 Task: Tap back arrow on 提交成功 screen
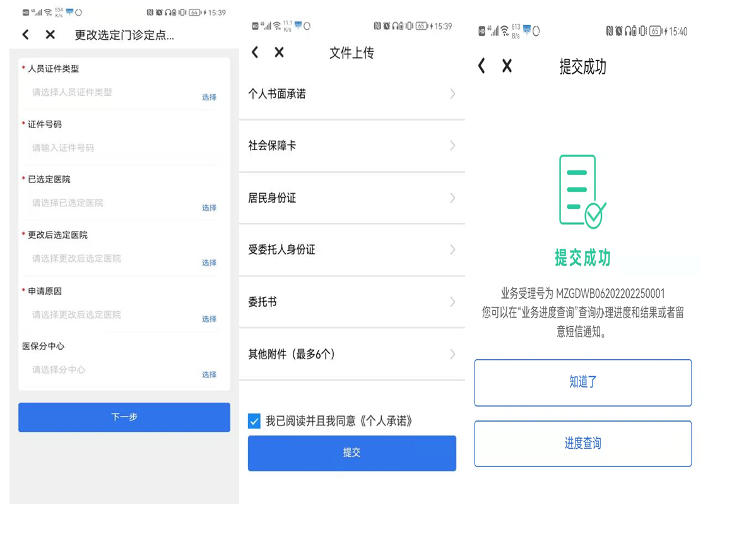point(481,66)
